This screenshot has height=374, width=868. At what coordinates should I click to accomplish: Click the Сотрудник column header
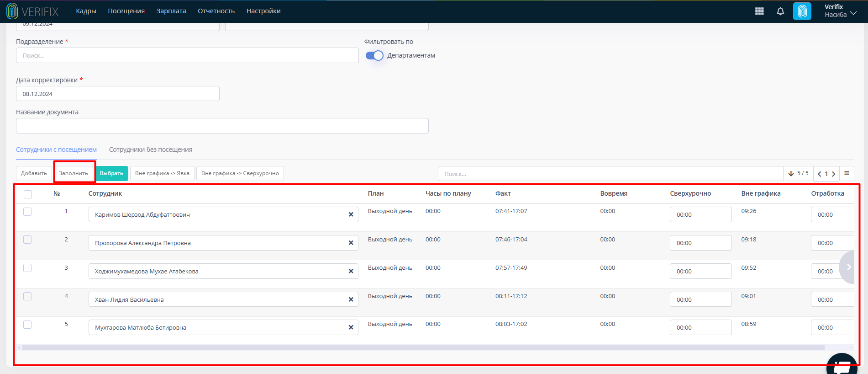point(105,193)
